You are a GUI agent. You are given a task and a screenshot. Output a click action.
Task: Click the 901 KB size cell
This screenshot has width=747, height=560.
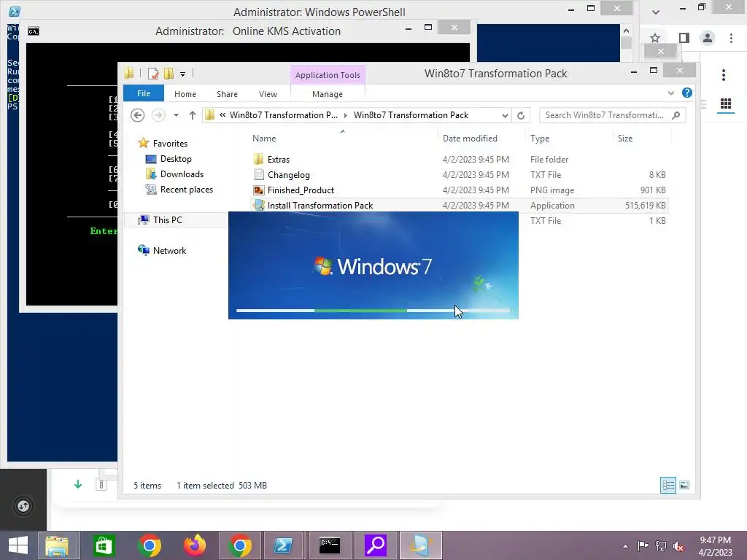point(653,190)
